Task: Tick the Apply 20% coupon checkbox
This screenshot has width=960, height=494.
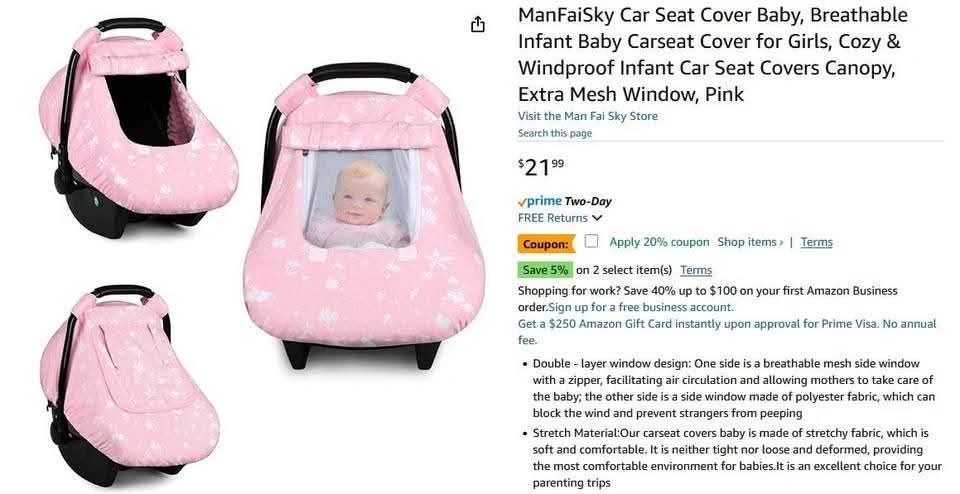Action: (591, 241)
